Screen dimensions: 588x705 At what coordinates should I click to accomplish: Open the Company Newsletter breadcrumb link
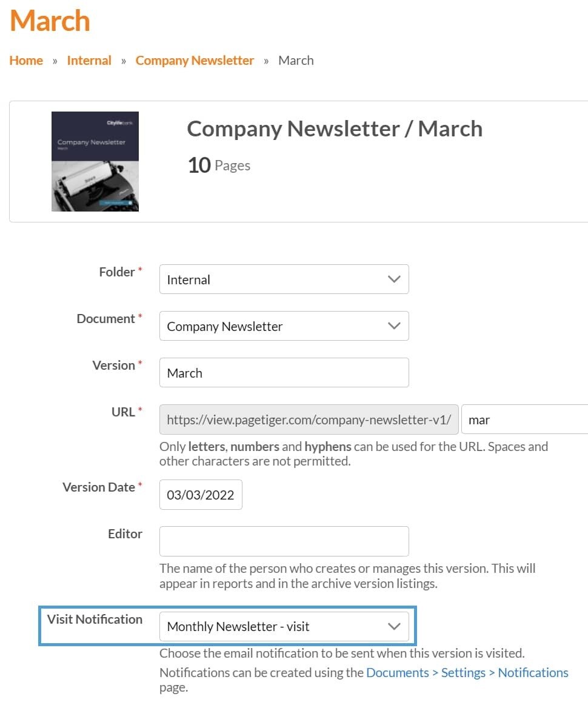coord(195,61)
